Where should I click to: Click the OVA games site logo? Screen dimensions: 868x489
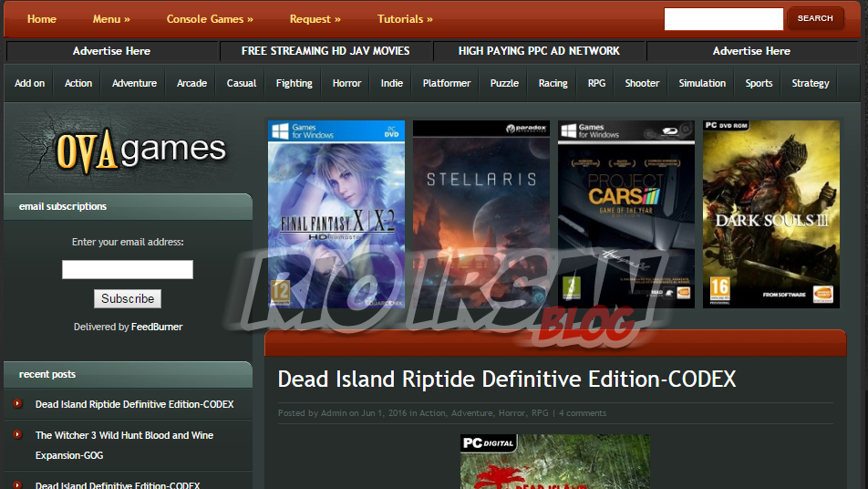[x=140, y=150]
